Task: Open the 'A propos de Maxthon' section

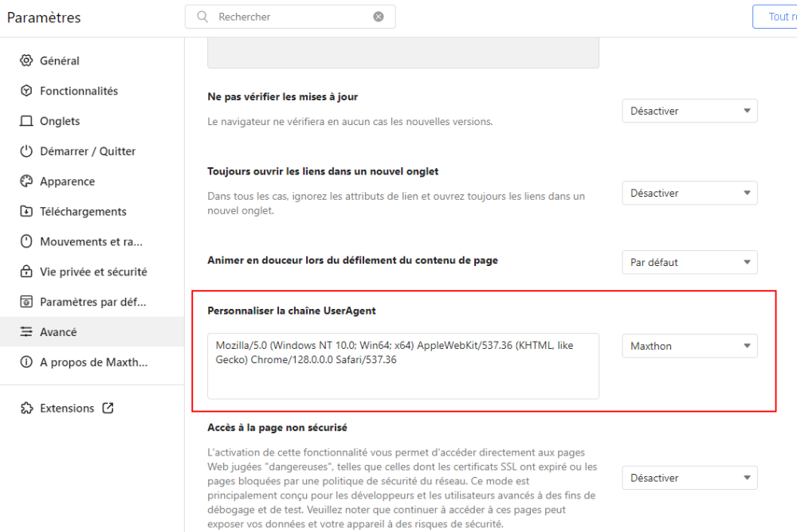Action: click(x=93, y=362)
